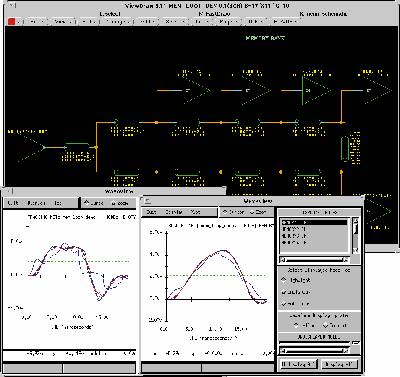
Task: Adjust slider above buttons in Waveview panel
Action: (315, 343)
